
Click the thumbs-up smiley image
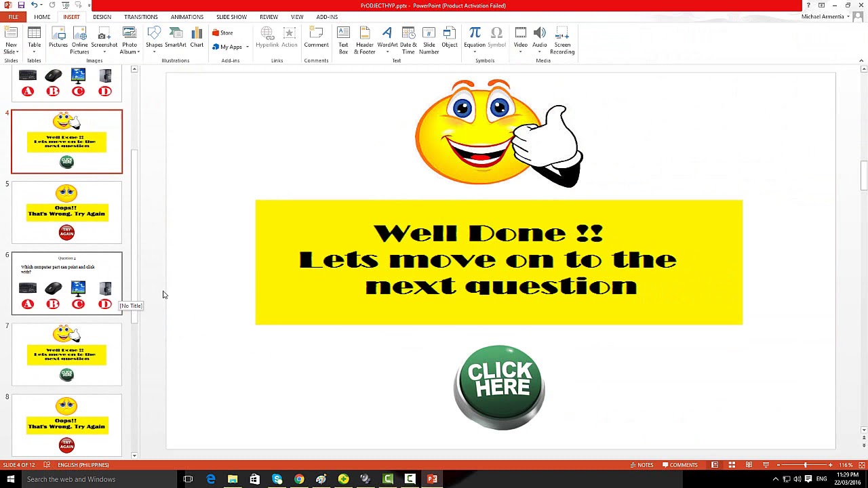point(499,132)
